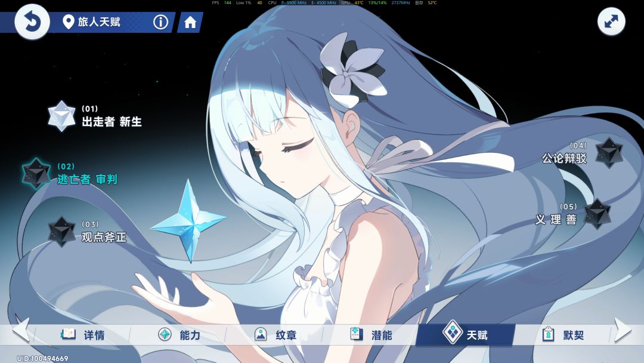Select the crystal icon for talent 01

click(61, 116)
